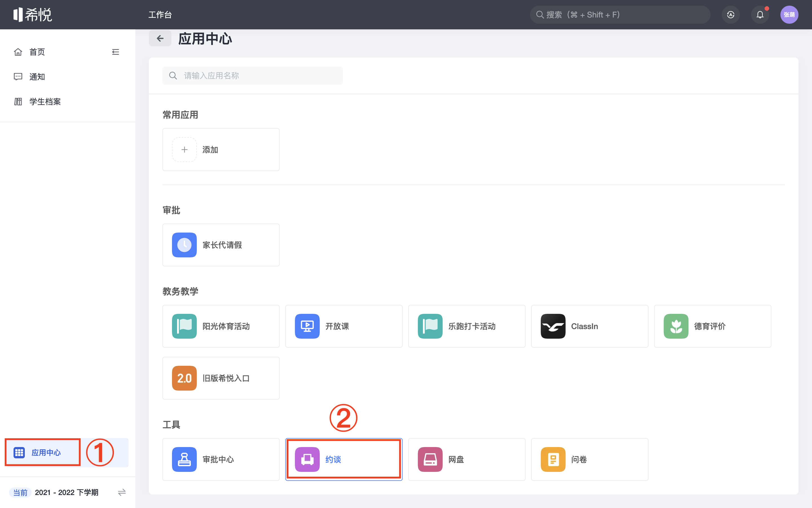Open 问卷 by its label
The image size is (812, 508).
click(x=579, y=459)
